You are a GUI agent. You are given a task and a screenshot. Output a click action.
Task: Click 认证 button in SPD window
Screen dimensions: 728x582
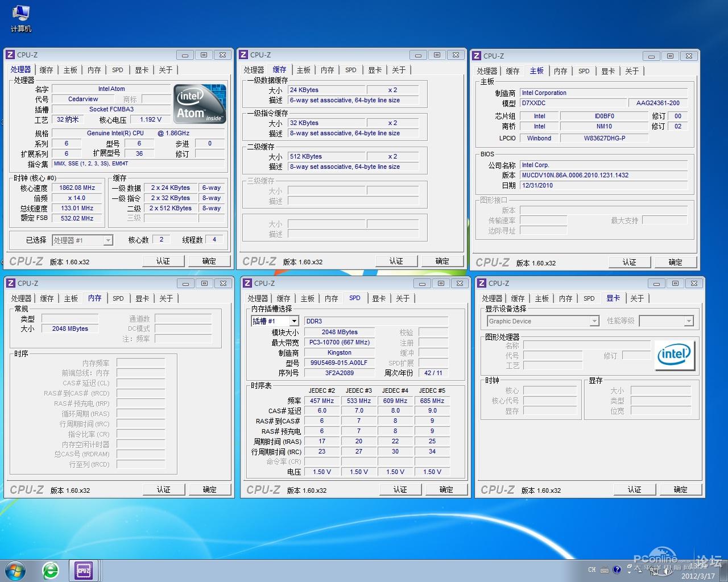(400, 489)
